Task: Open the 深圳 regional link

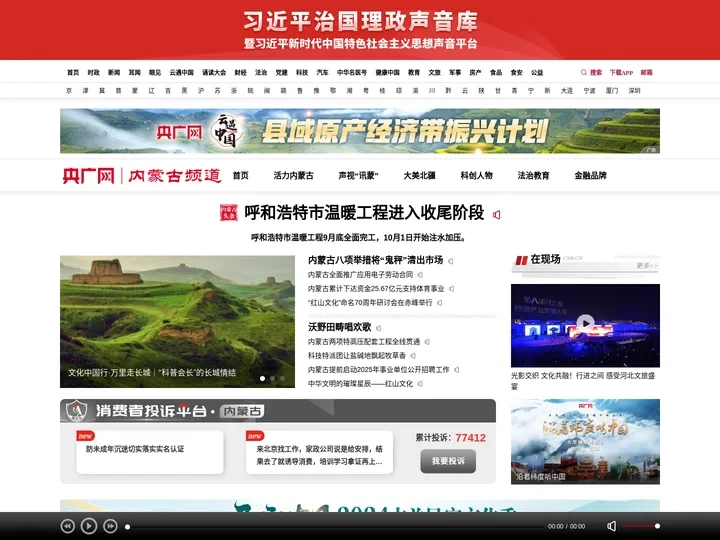Action: pyautogui.click(x=635, y=91)
